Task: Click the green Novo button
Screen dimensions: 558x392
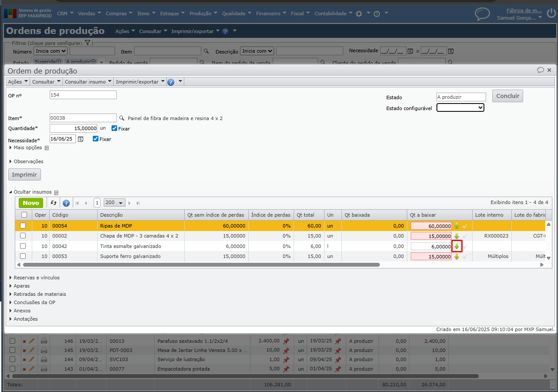Action: pyautogui.click(x=31, y=203)
